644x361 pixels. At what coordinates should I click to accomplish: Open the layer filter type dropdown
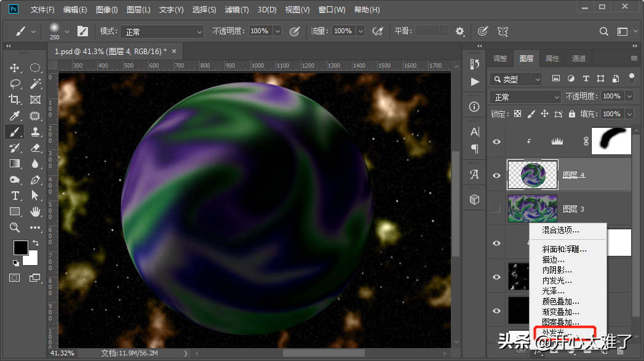[x=515, y=79]
